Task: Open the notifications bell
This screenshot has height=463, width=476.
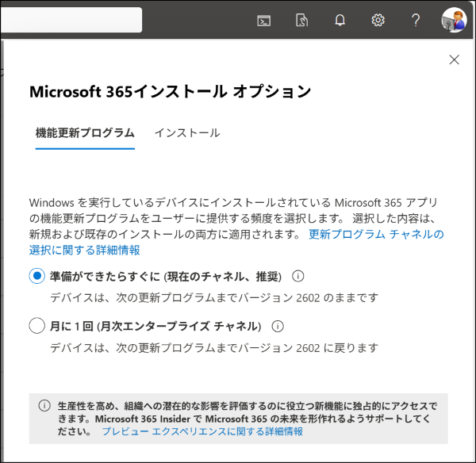Action: pyautogui.click(x=340, y=21)
